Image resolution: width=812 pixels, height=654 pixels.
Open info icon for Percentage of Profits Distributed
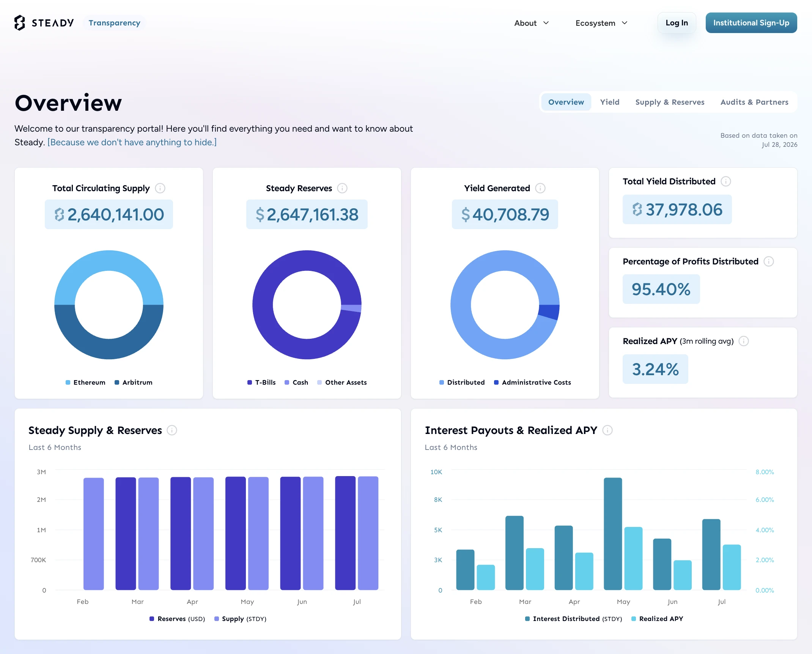[x=769, y=261]
